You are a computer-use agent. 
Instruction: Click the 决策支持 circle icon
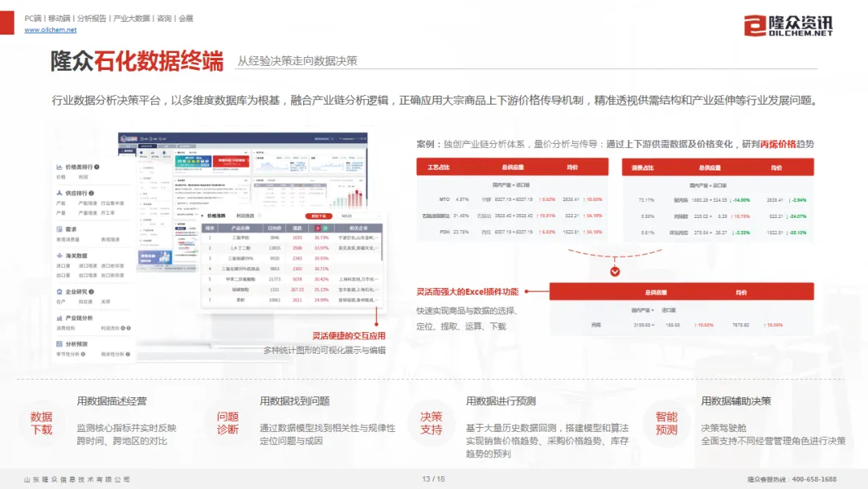pyautogui.click(x=432, y=423)
